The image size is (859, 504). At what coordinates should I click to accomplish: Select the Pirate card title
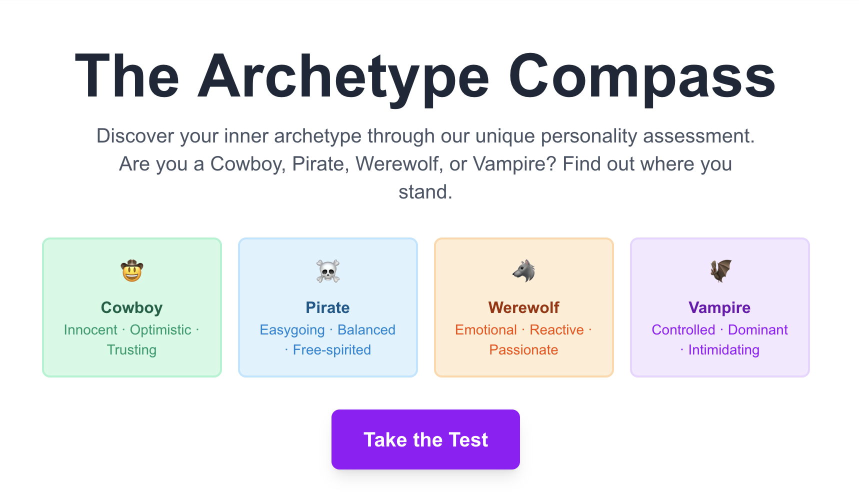tap(328, 307)
